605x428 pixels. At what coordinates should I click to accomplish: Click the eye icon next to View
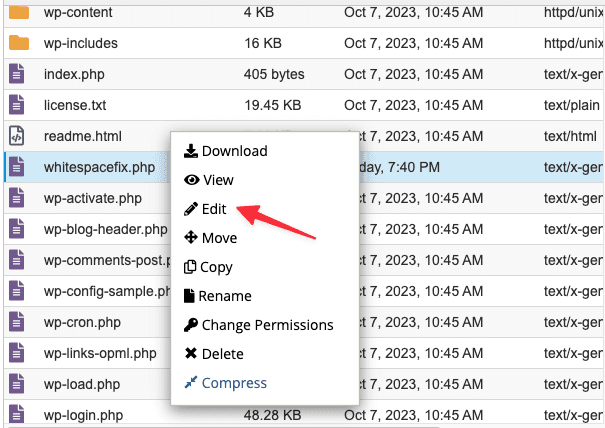[191, 180]
